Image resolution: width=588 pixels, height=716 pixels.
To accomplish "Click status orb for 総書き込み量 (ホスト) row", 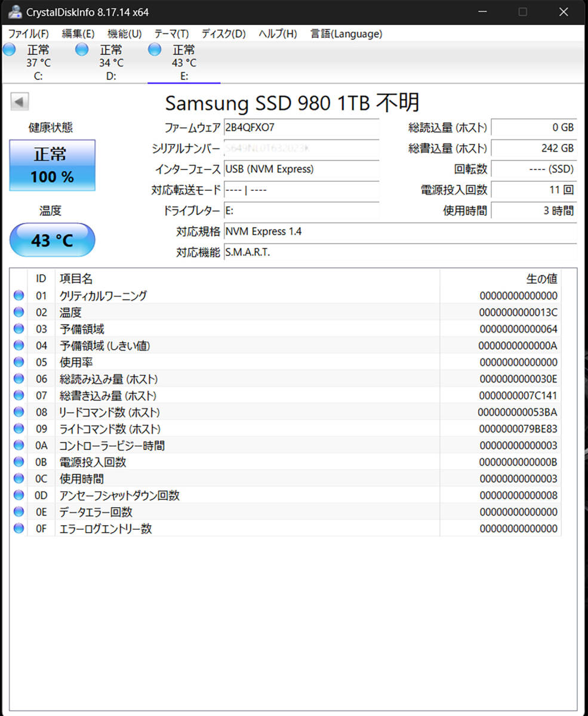I will click(x=19, y=396).
